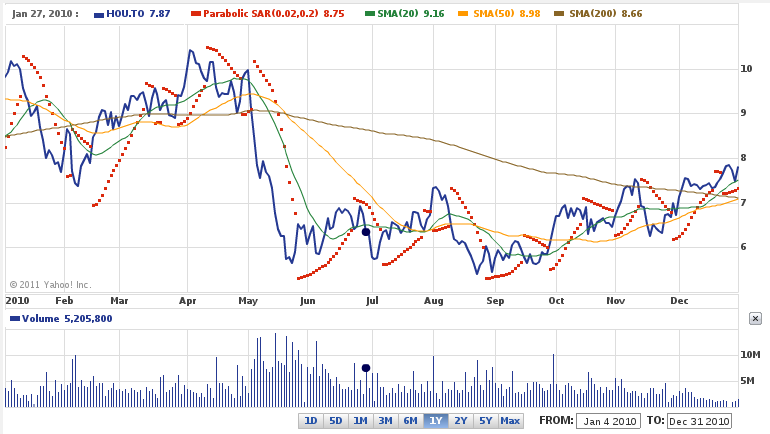Click the Oct label on time axis
The width and height of the screenshot is (770, 434).
(x=556, y=300)
